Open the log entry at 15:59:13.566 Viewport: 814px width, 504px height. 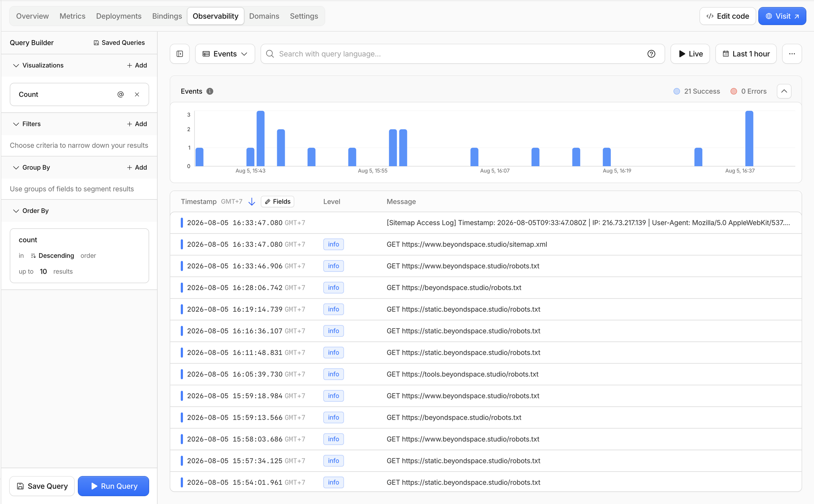(x=486, y=418)
